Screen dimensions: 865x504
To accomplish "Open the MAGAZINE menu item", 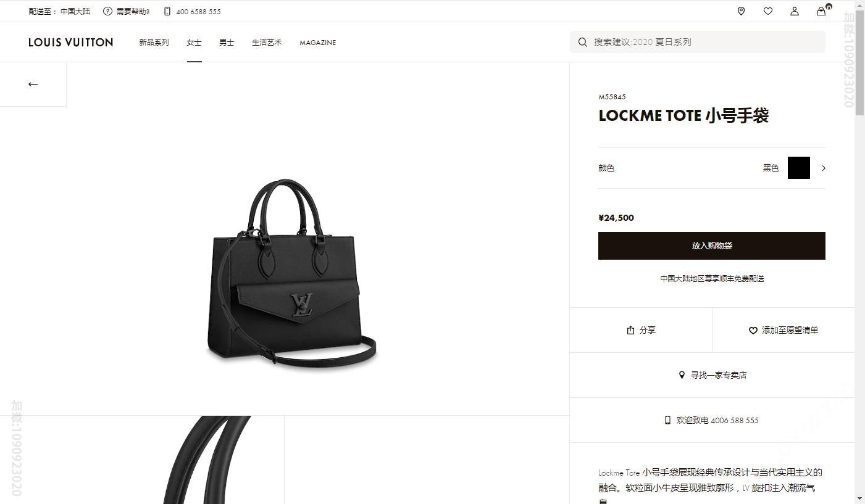I will point(318,43).
